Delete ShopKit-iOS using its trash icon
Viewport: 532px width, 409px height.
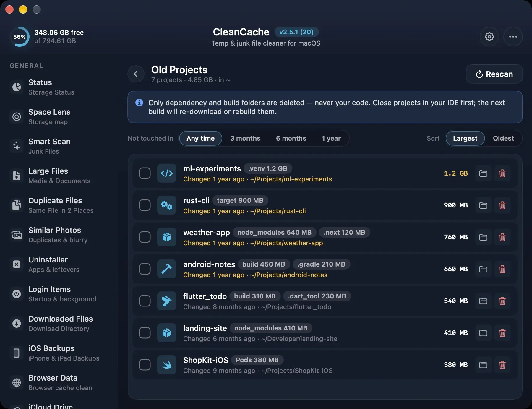pos(502,365)
